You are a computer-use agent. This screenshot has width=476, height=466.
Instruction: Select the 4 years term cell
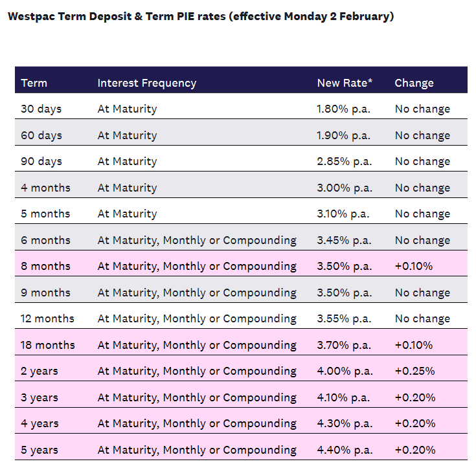(40, 423)
